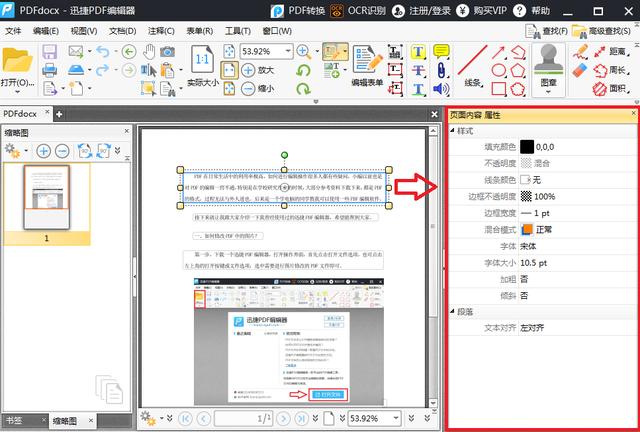This screenshot has height=432, width=640.
Task: Click the undo arrow icon
Action: click(x=102, y=51)
